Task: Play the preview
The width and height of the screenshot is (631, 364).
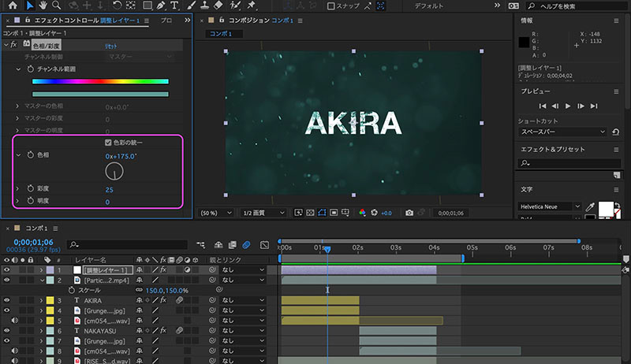Action: pyautogui.click(x=568, y=106)
